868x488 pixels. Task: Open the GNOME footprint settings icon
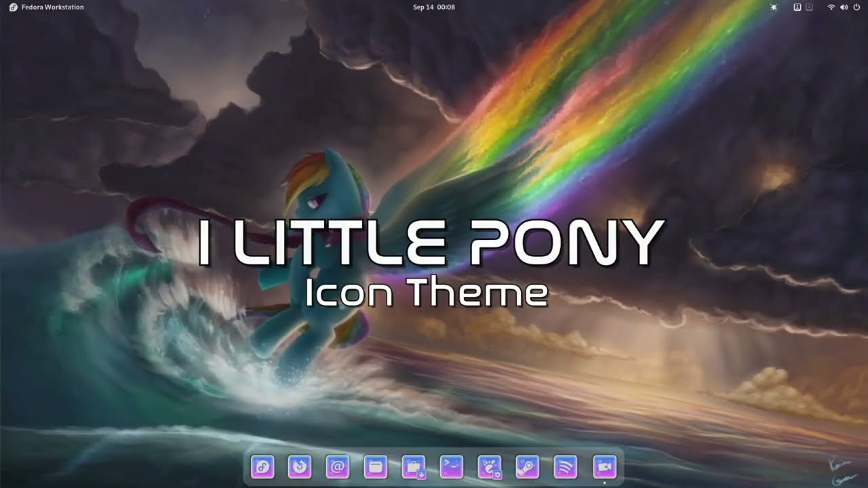tap(490, 466)
